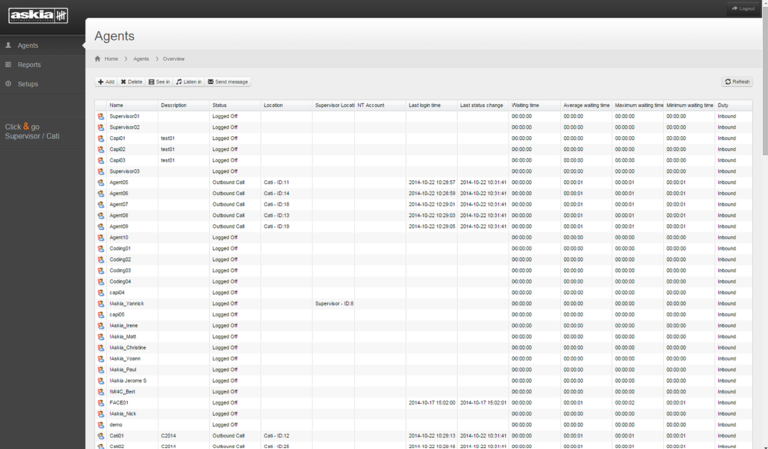Select the agent icon for Agent05
Image resolution: width=768 pixels, height=449 pixels.
point(101,183)
